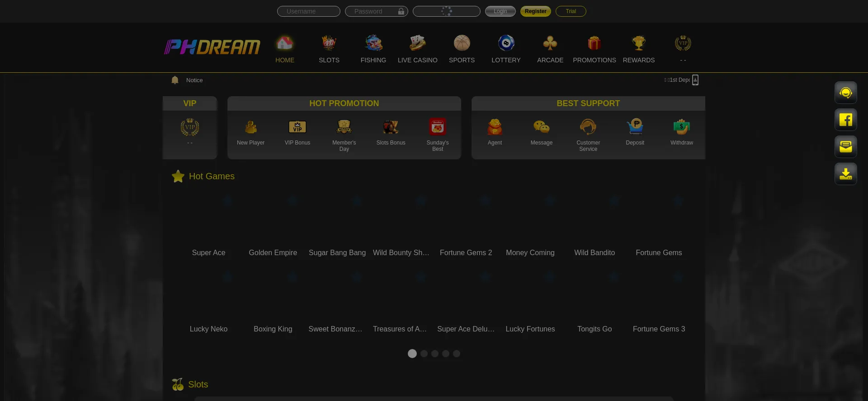
Task: Go to the third Hot Games carousel page
Action: tap(435, 354)
